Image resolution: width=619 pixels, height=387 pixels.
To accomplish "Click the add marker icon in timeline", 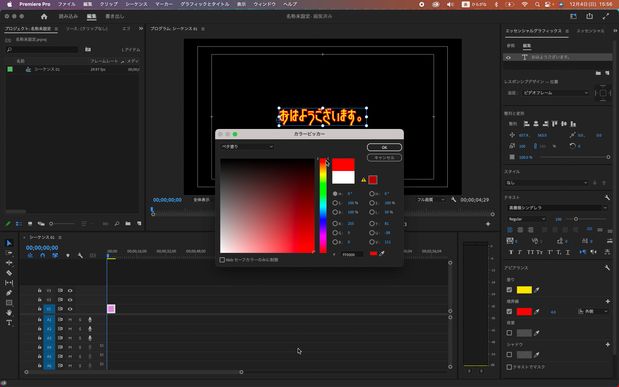I will [x=68, y=256].
